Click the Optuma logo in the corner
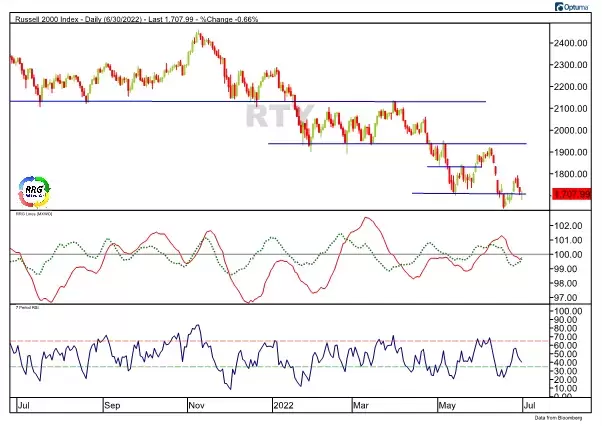The image size is (602, 426). (x=575, y=7)
